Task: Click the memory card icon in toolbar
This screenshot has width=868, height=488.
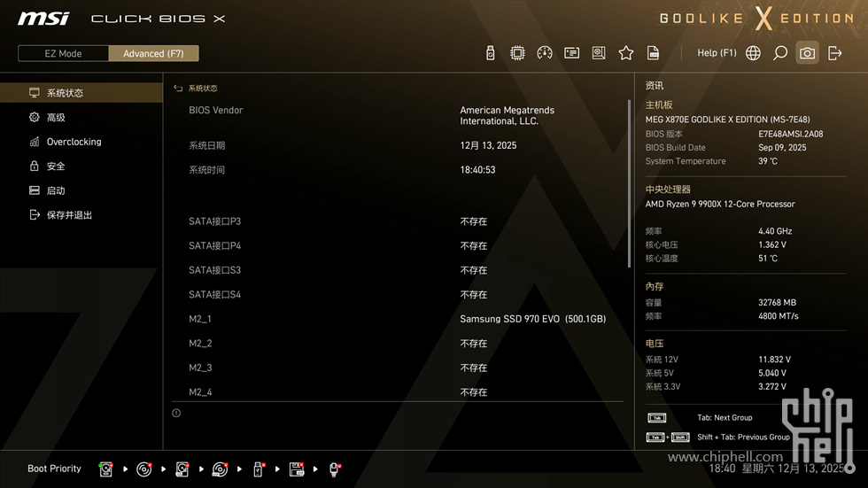Action: coord(653,53)
